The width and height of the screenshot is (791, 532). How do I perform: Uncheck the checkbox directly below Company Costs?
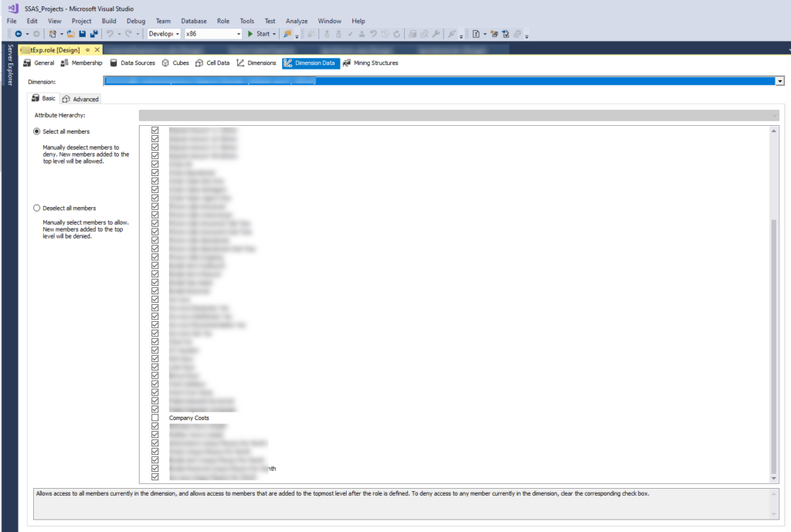(154, 426)
